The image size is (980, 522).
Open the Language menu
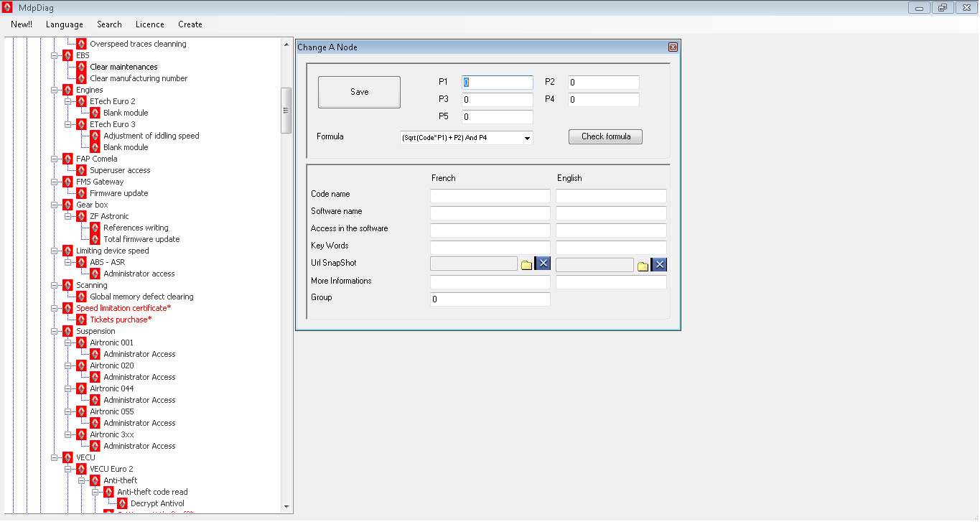pos(64,24)
